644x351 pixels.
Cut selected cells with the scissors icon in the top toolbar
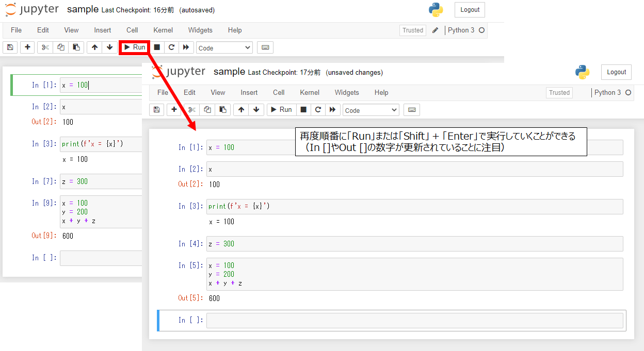(45, 47)
